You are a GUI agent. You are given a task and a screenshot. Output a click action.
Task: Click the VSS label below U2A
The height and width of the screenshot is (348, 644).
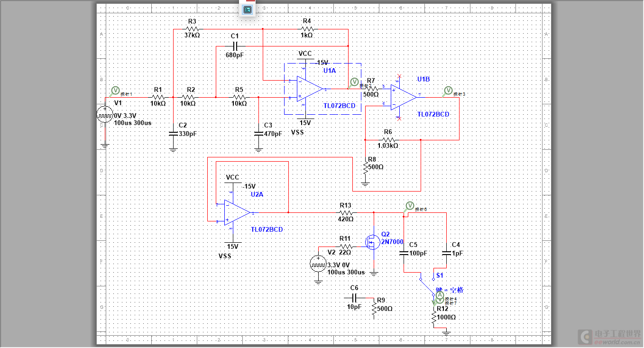(225, 256)
